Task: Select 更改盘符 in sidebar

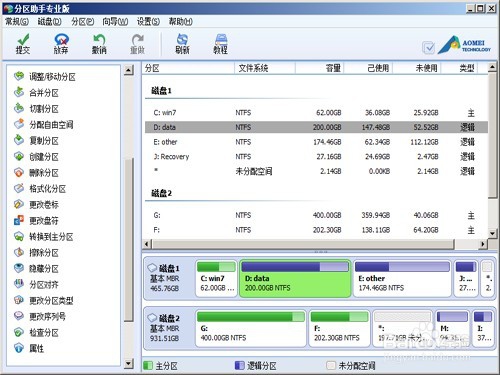Action: point(36,221)
